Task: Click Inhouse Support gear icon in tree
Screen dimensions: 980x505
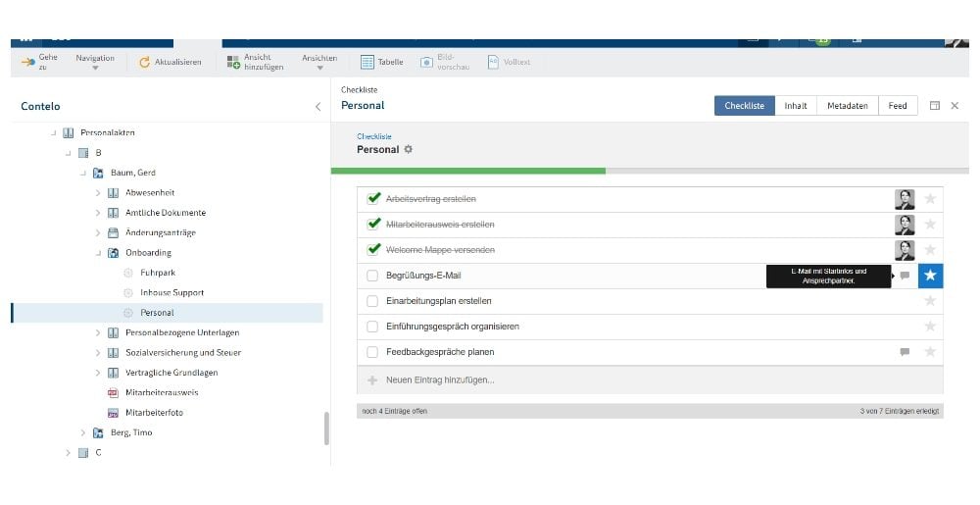Action: click(x=128, y=292)
